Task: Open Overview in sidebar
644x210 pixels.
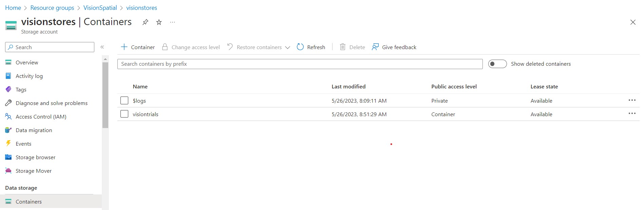Action: 27,63
